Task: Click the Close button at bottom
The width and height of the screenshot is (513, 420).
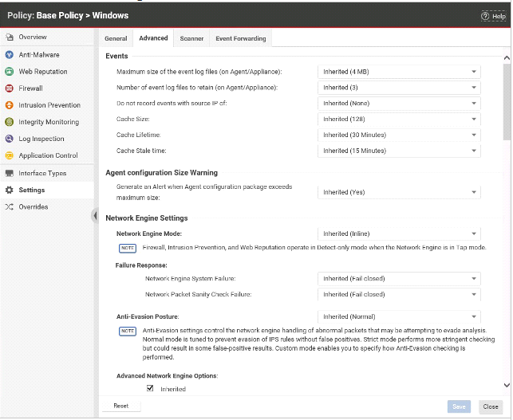Action: tap(491, 406)
